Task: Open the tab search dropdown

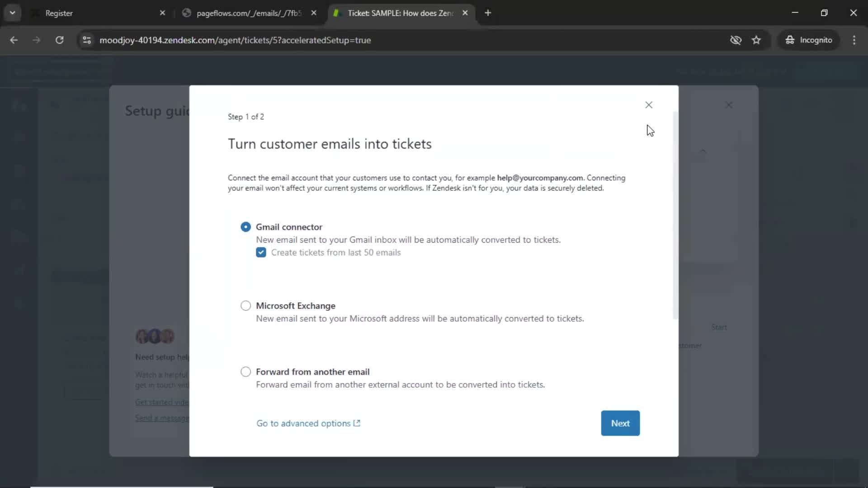Action: click(13, 13)
